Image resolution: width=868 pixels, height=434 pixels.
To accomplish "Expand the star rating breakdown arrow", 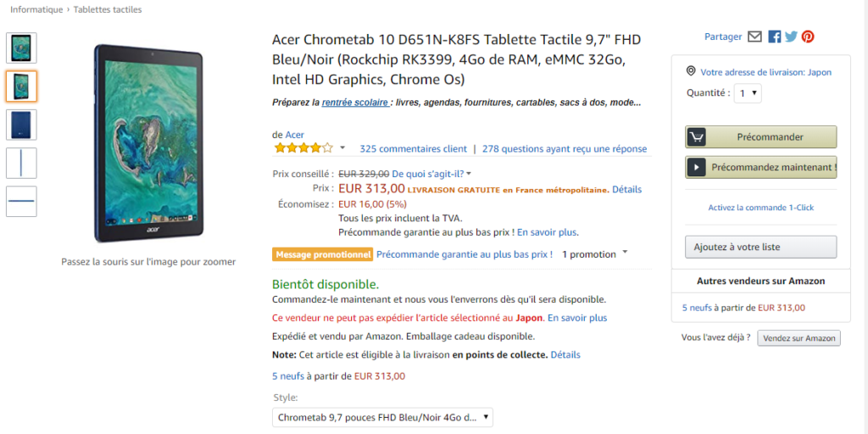I will point(342,147).
